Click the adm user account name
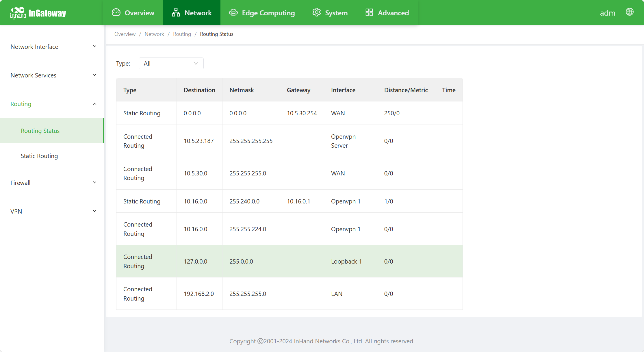Viewport: 644px width, 352px height. pyautogui.click(x=607, y=13)
